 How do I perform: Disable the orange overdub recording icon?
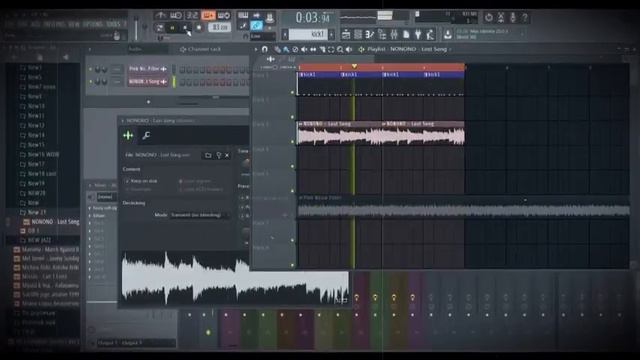tap(208, 16)
